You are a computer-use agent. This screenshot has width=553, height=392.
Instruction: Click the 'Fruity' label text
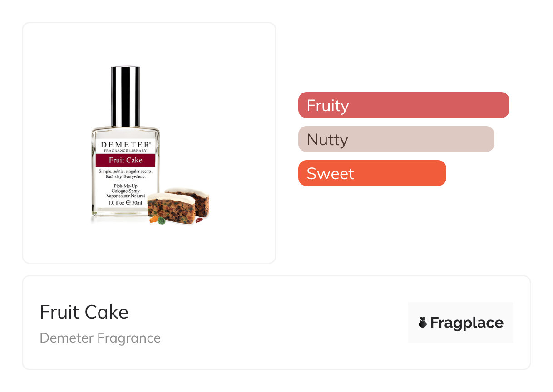pyautogui.click(x=328, y=105)
